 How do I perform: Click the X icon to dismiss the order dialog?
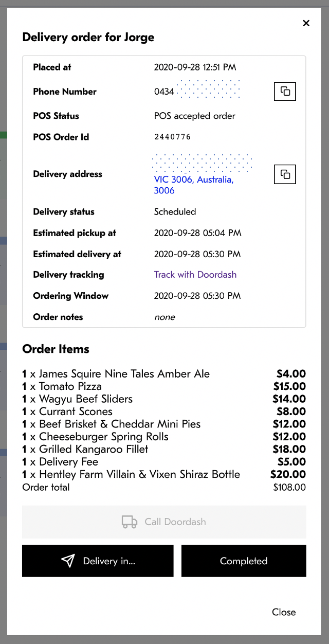pyautogui.click(x=306, y=23)
